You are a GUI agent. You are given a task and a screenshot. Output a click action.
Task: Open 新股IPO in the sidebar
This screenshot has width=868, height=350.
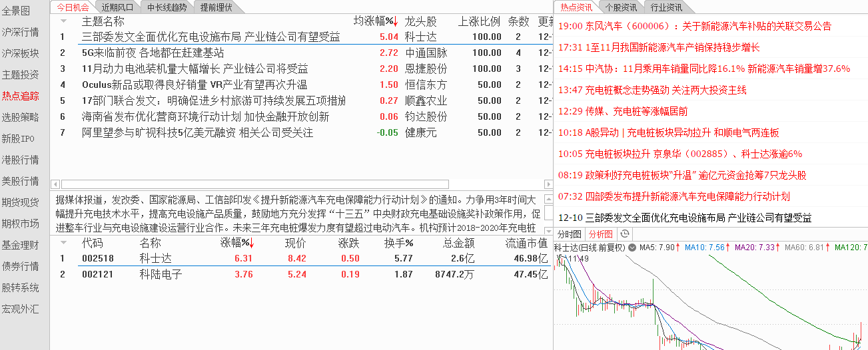tap(18, 138)
